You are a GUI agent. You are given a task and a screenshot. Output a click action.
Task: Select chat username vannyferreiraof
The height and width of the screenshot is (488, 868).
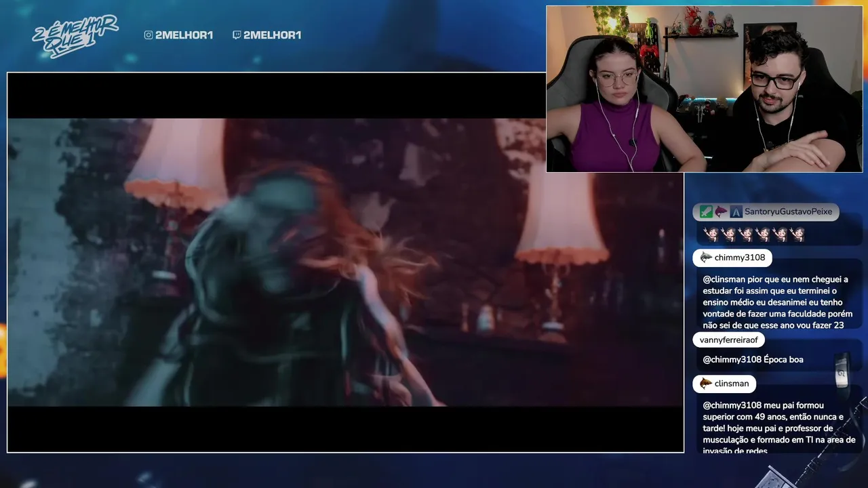[729, 340]
